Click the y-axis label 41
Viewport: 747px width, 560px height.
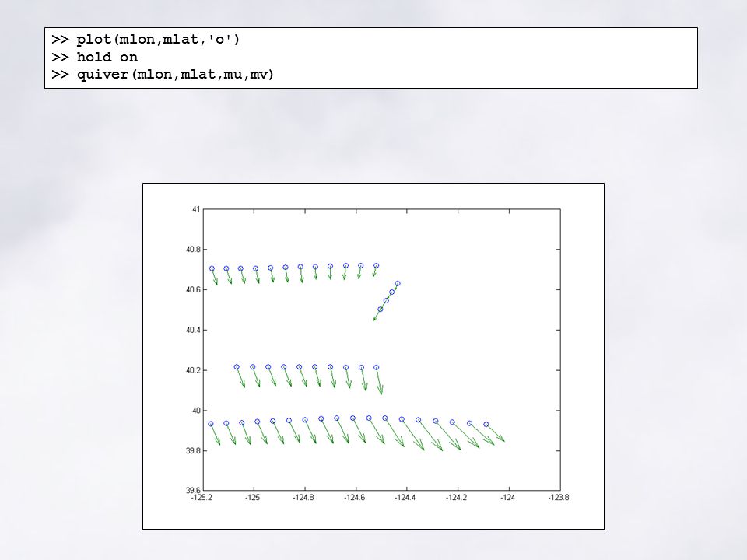pyautogui.click(x=196, y=209)
